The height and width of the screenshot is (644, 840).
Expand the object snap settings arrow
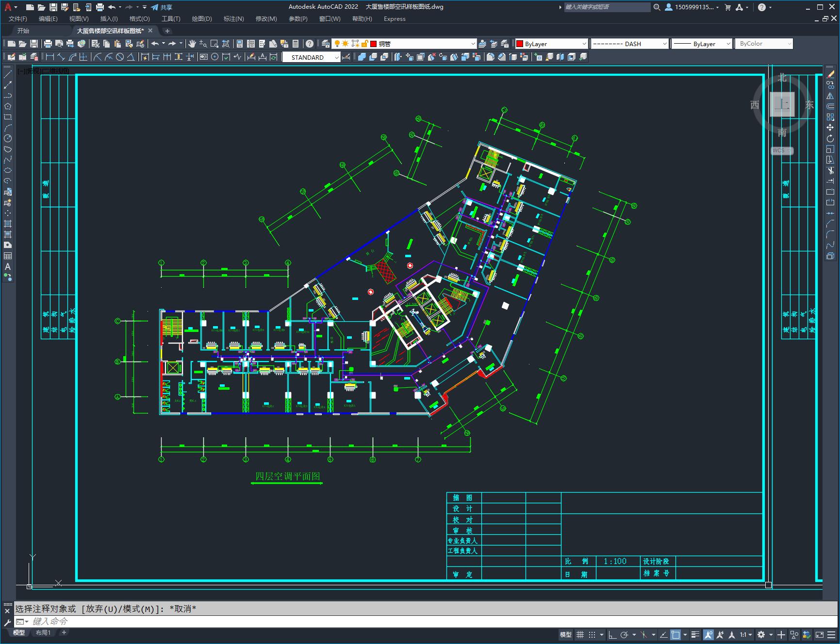(x=685, y=635)
